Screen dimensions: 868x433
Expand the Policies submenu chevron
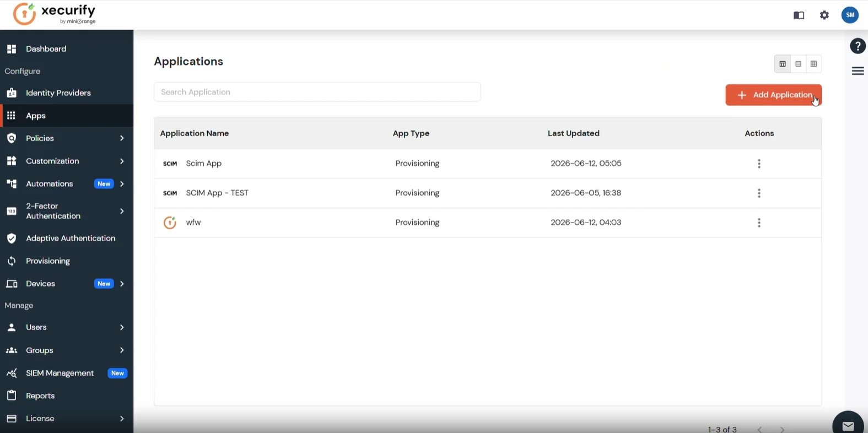click(122, 138)
